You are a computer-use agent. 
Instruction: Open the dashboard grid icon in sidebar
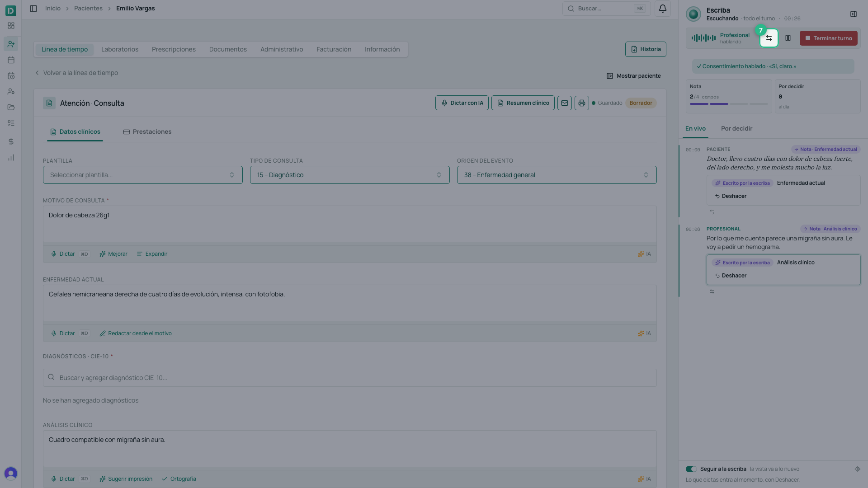pyautogui.click(x=11, y=26)
